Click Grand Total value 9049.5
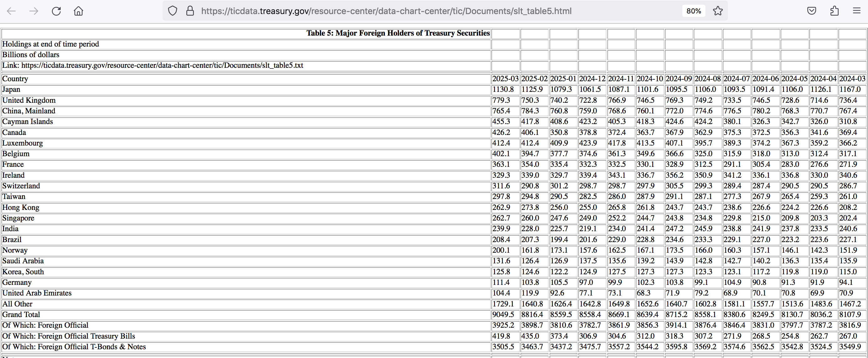 point(503,315)
